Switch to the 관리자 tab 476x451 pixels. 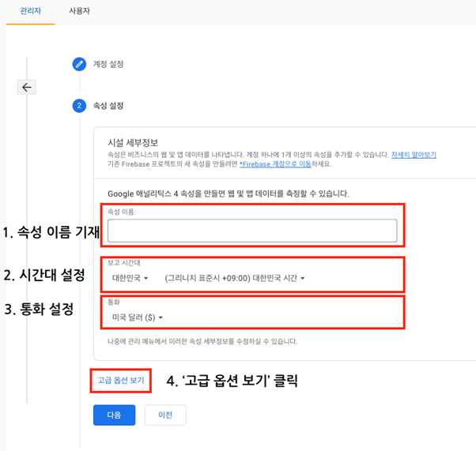coord(30,11)
